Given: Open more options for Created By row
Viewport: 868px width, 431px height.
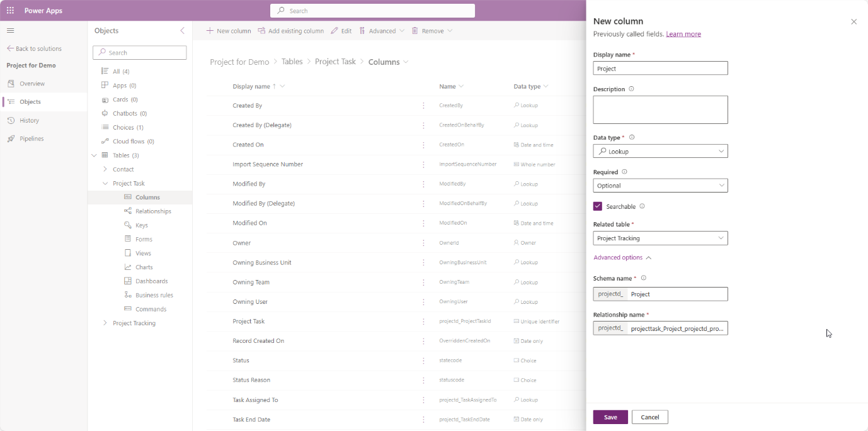Looking at the screenshot, I should pos(423,106).
